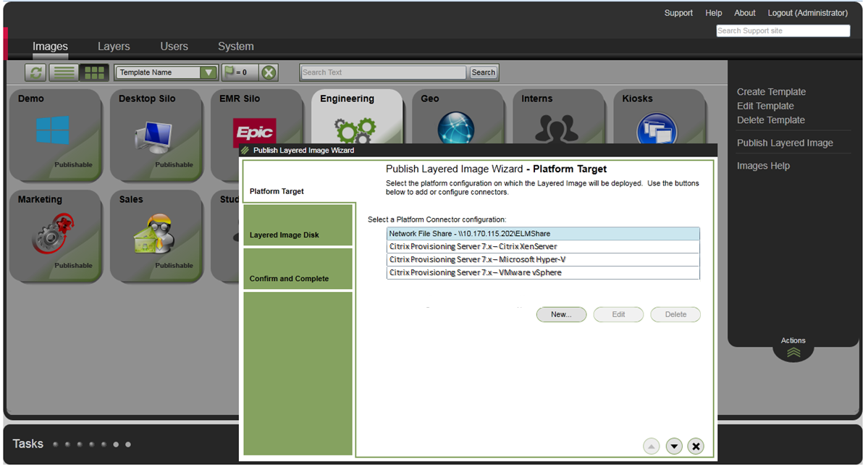Refresh the template images list
The width and height of the screenshot is (868, 470).
[x=35, y=72]
